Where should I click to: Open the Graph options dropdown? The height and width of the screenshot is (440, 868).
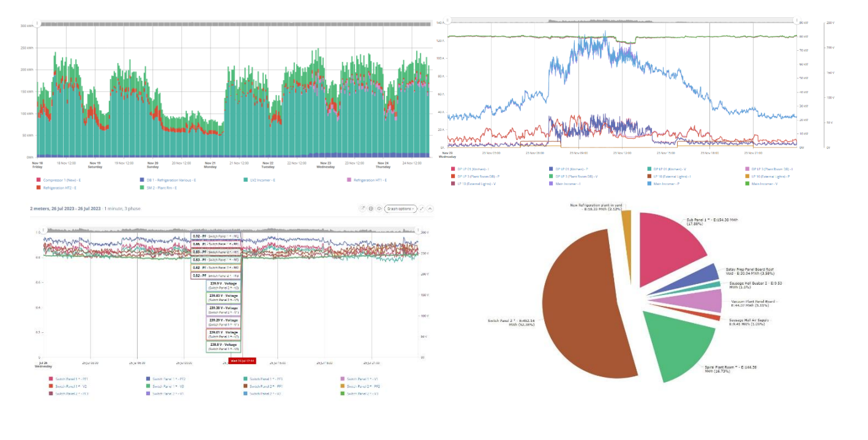pos(401,209)
